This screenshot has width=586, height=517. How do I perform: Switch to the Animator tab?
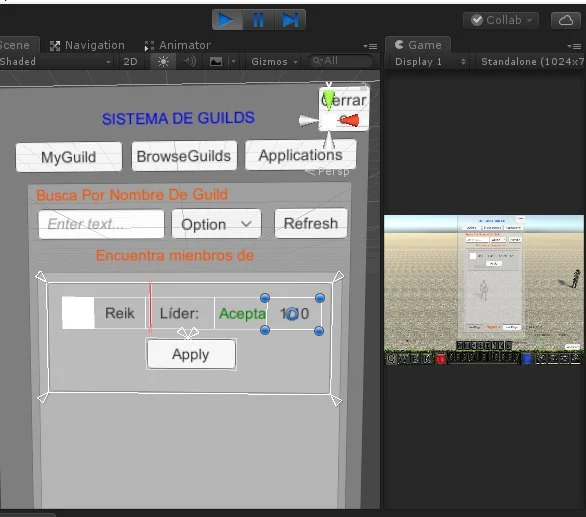point(178,45)
